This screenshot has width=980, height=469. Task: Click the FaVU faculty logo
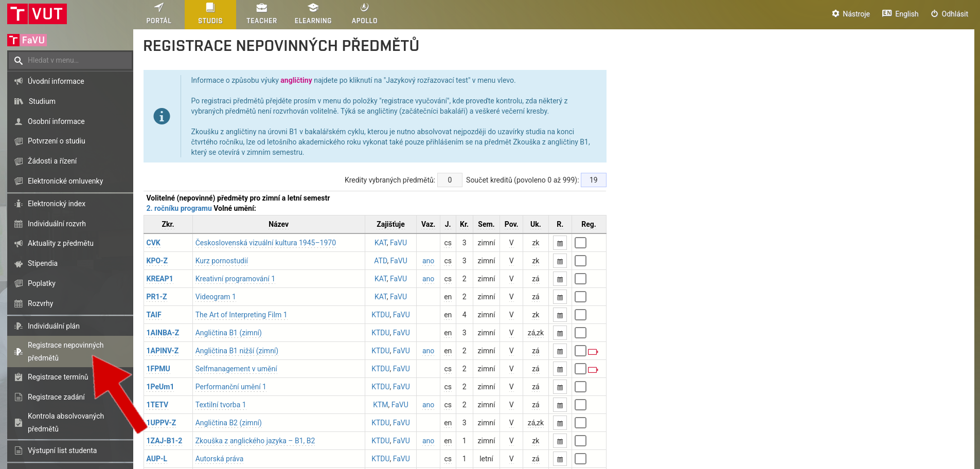tap(27, 40)
